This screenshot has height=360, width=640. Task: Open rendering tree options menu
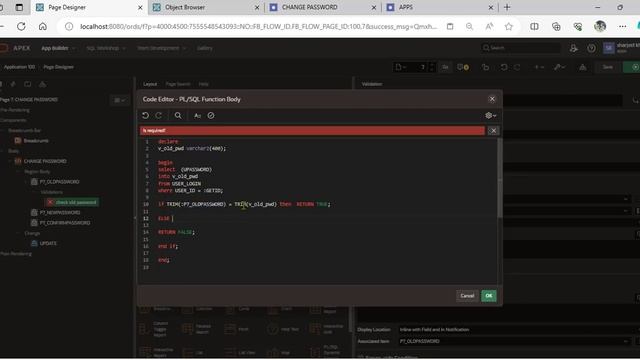(x=120, y=100)
